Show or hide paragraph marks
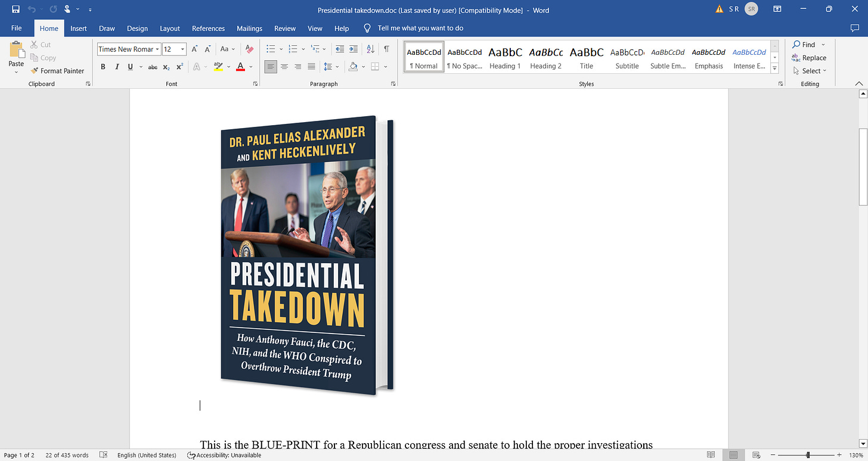 pos(387,49)
